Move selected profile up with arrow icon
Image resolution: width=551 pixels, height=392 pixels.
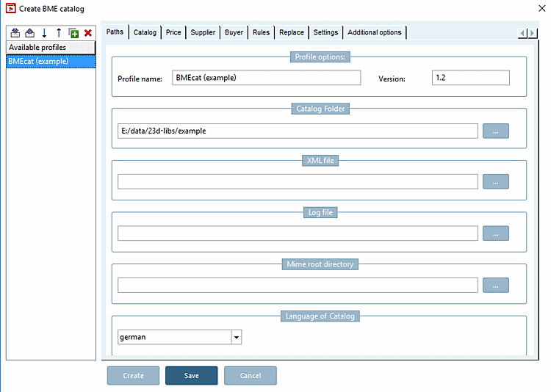click(x=59, y=33)
